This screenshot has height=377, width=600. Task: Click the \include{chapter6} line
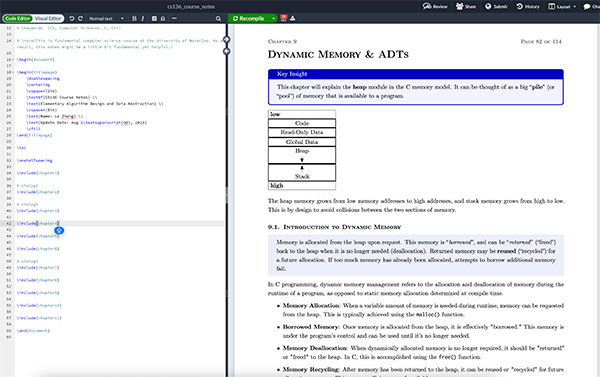click(x=38, y=249)
